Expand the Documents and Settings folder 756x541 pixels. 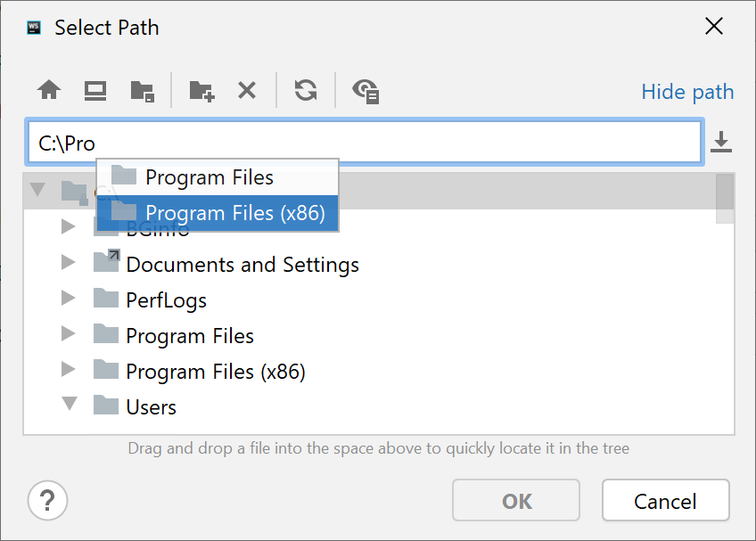pos(69,262)
